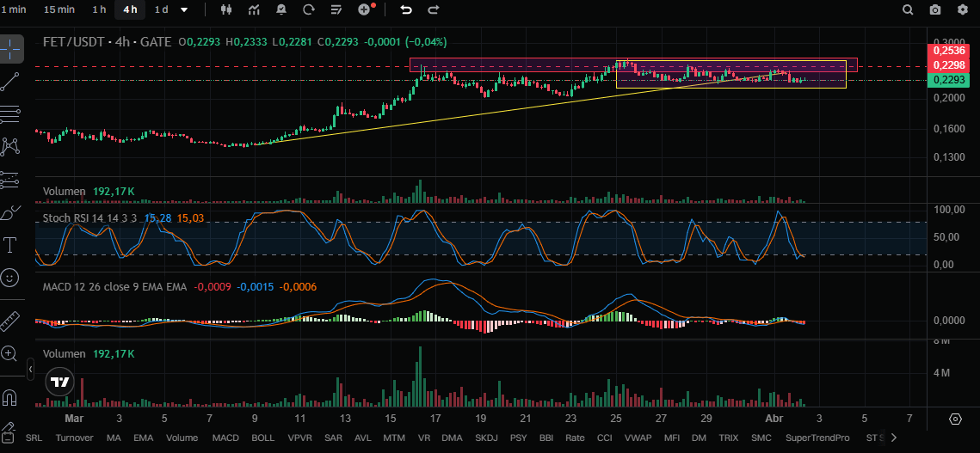
Task: Click the alert bell icon
Action: [282, 9]
